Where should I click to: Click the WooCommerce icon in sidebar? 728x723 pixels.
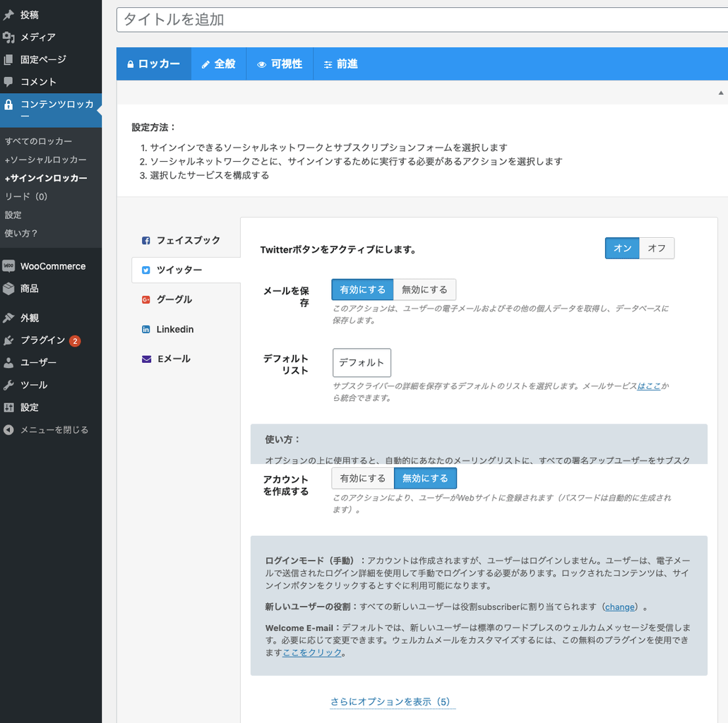(8, 266)
